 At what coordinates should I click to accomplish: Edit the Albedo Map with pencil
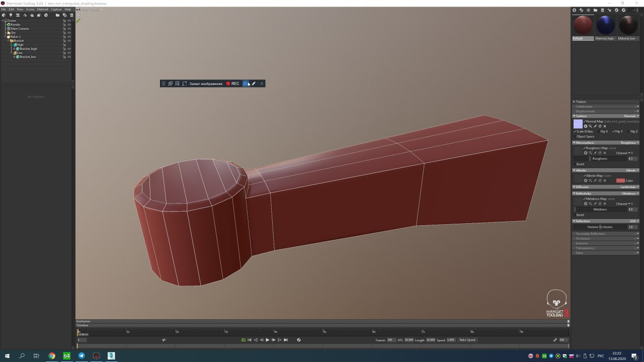(595, 180)
